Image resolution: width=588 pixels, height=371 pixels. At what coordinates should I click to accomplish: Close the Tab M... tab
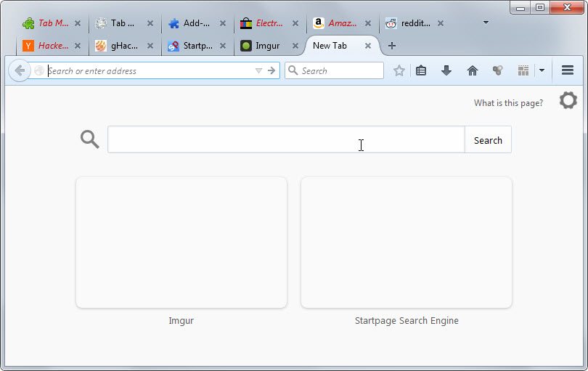coord(78,23)
